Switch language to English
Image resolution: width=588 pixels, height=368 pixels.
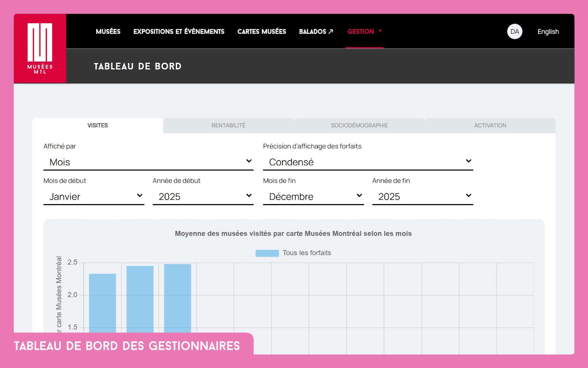pos(548,32)
